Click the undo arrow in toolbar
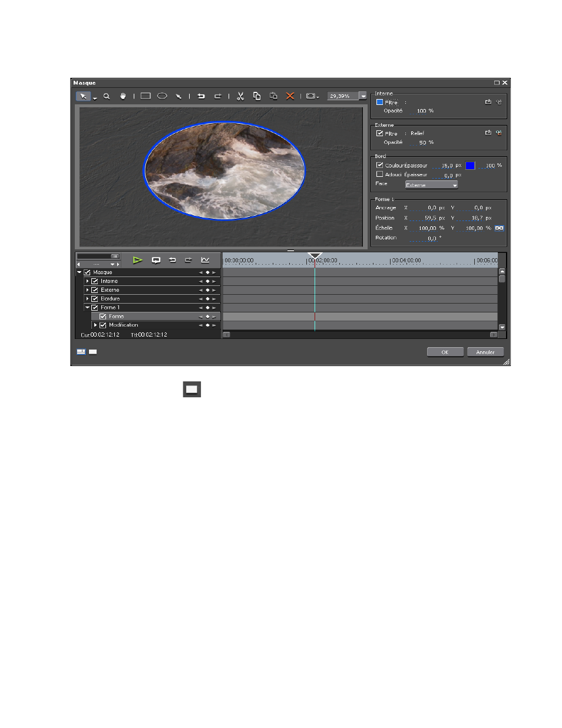The height and width of the screenshot is (728, 562). tap(201, 96)
